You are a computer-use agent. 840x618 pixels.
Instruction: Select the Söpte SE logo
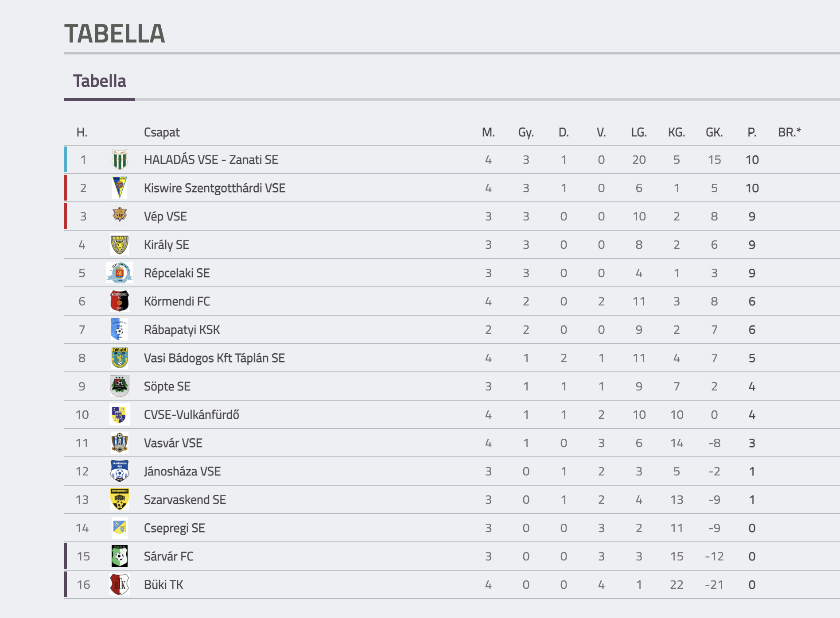click(x=120, y=386)
